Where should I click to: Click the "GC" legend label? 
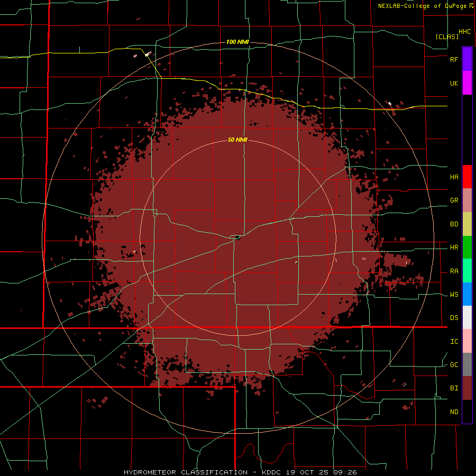click(454, 365)
